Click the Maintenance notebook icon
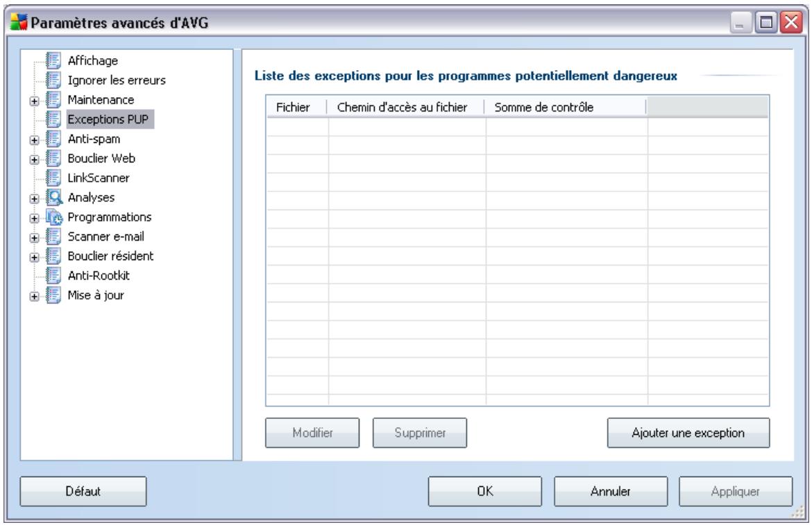Screen dimensions: 812x525 53,100
